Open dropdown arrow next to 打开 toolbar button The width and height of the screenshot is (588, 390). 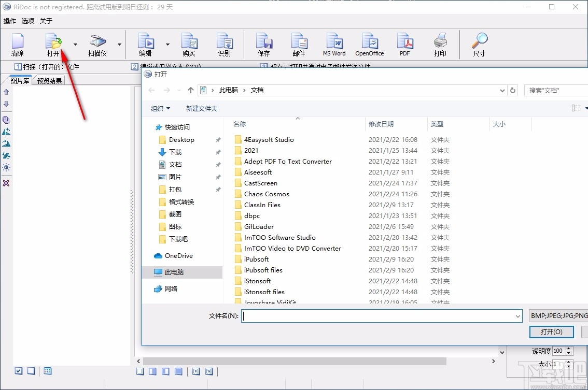(x=75, y=44)
